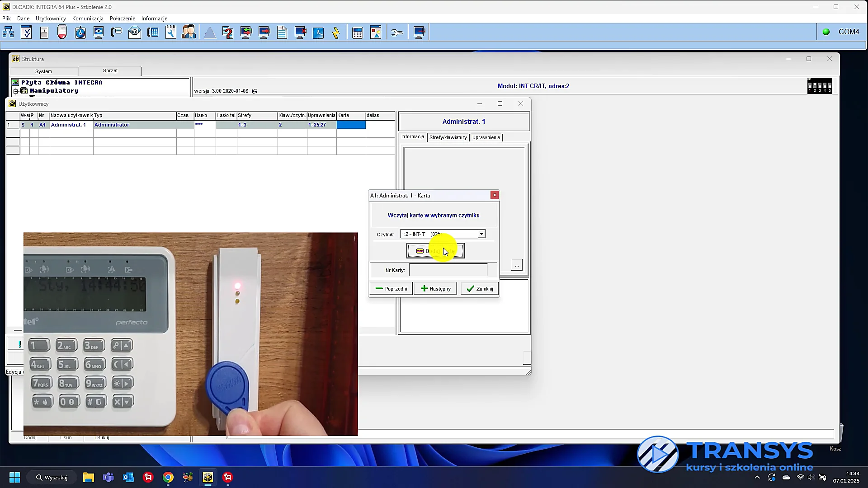Open the Połączenie menu
The image size is (868, 488).
123,19
